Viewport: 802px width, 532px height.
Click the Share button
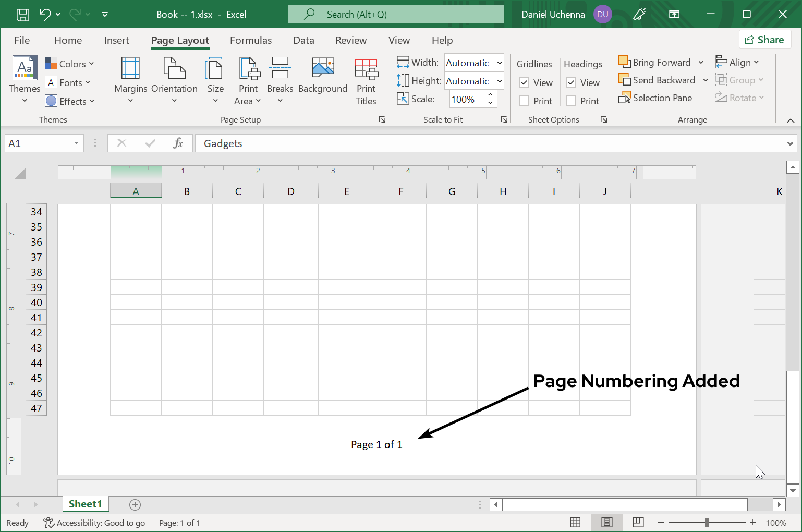point(765,39)
